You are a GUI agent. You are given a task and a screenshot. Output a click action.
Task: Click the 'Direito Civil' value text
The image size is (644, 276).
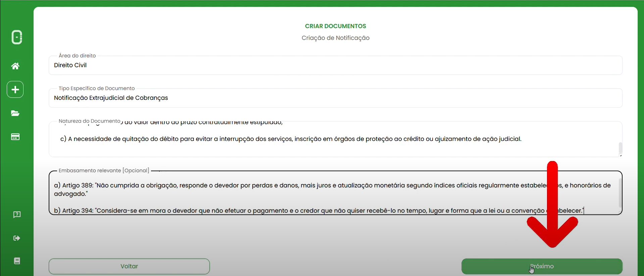click(70, 65)
